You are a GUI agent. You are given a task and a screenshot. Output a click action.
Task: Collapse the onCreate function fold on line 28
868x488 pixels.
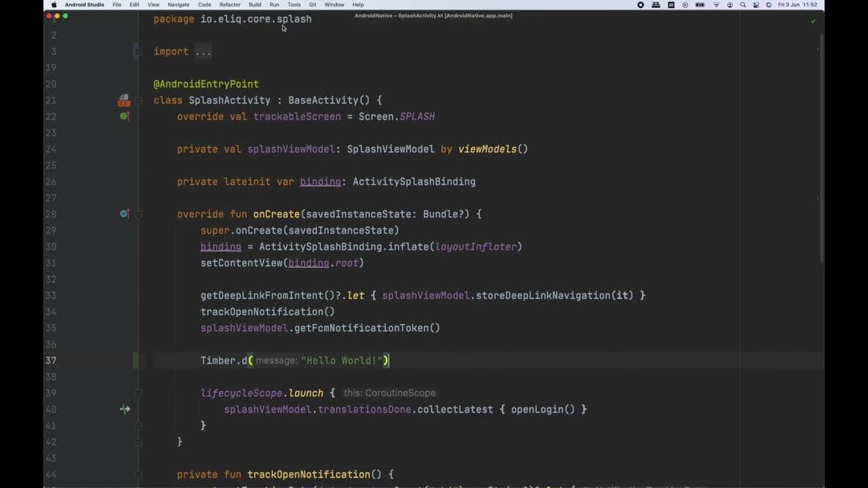(x=138, y=214)
